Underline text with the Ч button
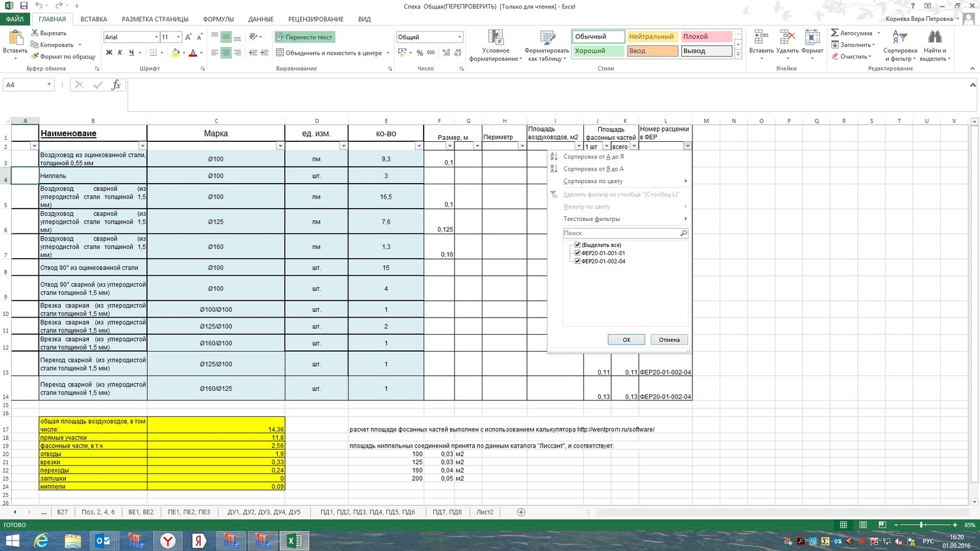 (131, 53)
